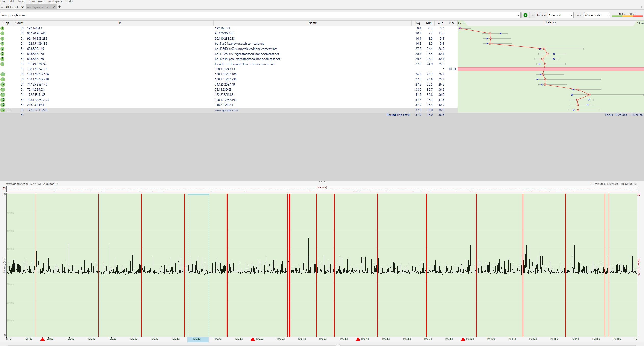Click the 100ms/200ms latency color scale
Screen dimensions: 644x346
pyautogui.click(x=627, y=15)
